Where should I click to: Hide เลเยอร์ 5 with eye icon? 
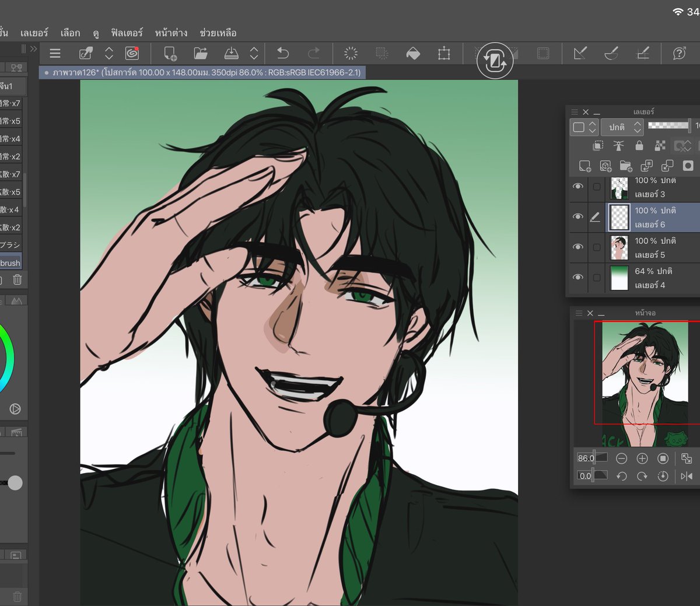[577, 247]
